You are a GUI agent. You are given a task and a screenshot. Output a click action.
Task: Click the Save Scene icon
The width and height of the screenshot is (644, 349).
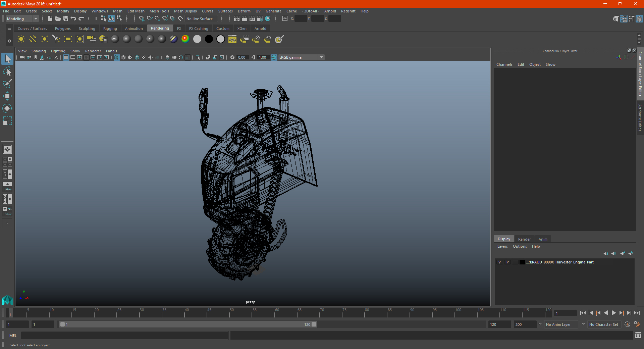tap(66, 19)
